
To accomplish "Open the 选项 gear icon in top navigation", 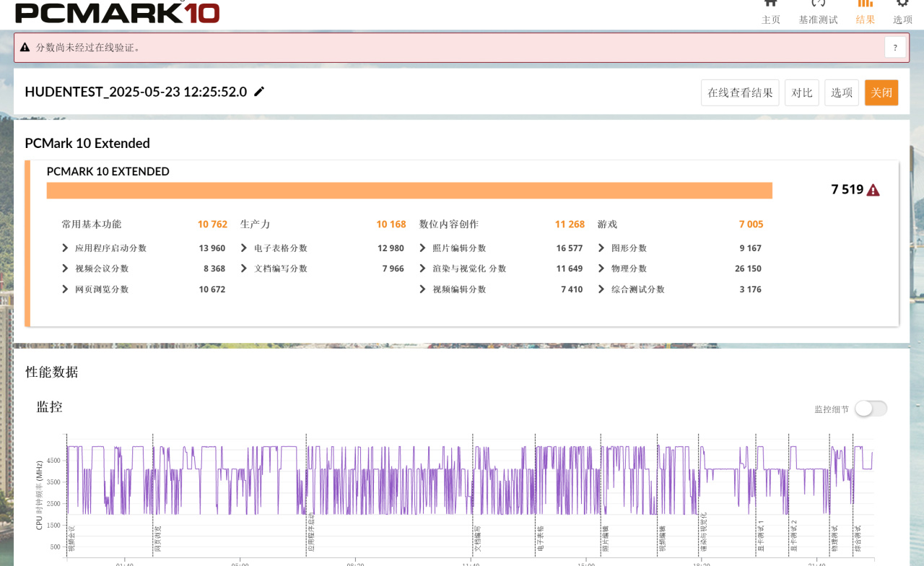I will 902,4.
